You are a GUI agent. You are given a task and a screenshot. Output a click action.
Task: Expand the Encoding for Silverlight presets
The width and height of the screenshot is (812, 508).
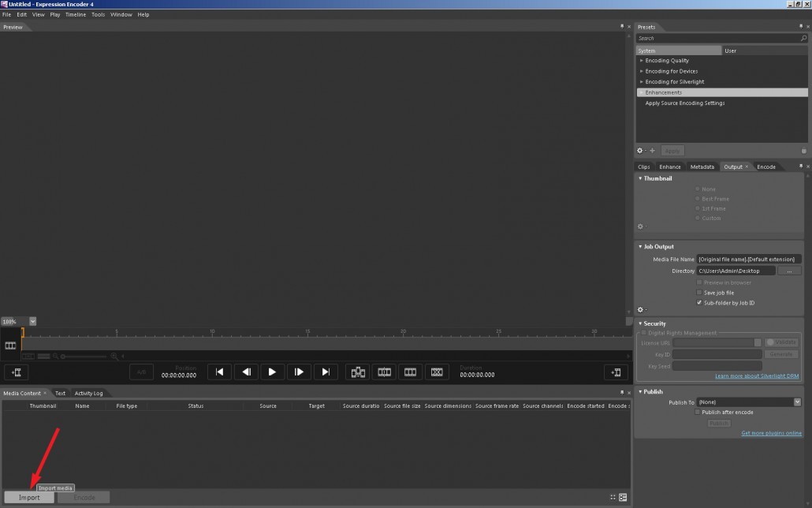pos(641,81)
